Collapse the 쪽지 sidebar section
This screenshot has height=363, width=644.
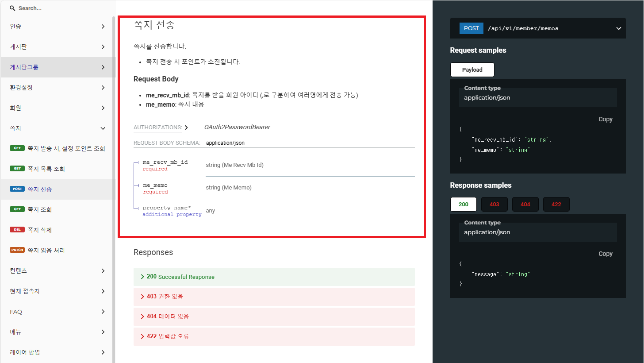103,128
